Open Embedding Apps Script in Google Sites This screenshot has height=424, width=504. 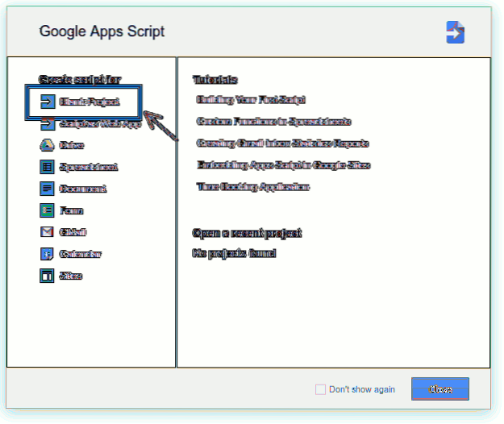click(x=283, y=165)
